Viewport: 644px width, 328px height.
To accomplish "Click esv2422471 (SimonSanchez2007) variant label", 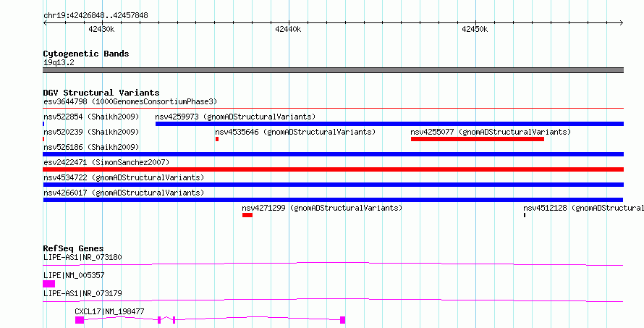I will pyautogui.click(x=106, y=163).
